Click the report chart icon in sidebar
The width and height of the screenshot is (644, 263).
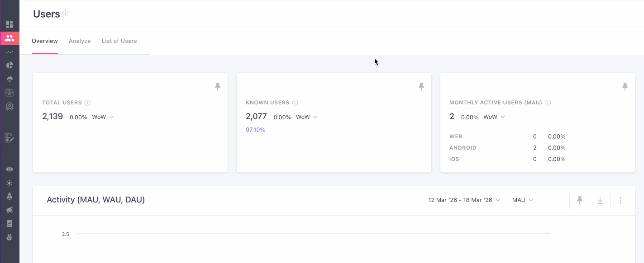pyautogui.click(x=10, y=224)
